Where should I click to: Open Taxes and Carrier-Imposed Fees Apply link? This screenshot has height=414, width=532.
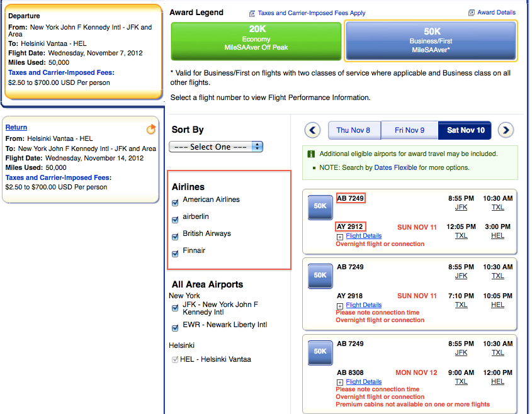[x=312, y=13]
